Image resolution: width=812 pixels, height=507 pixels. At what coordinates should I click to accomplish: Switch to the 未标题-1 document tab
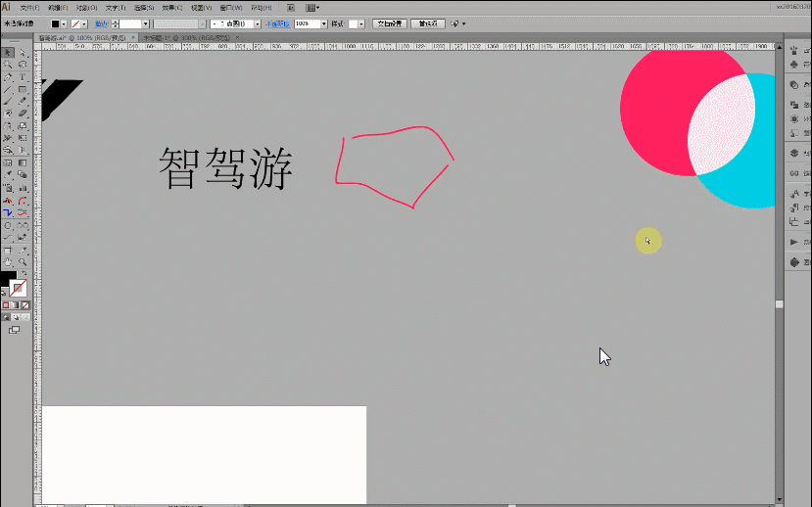click(x=187, y=38)
